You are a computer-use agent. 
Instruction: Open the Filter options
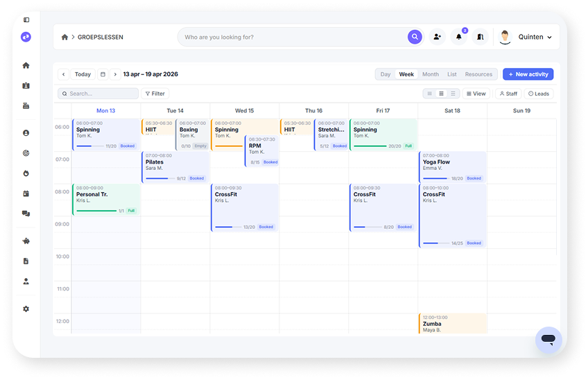(155, 94)
